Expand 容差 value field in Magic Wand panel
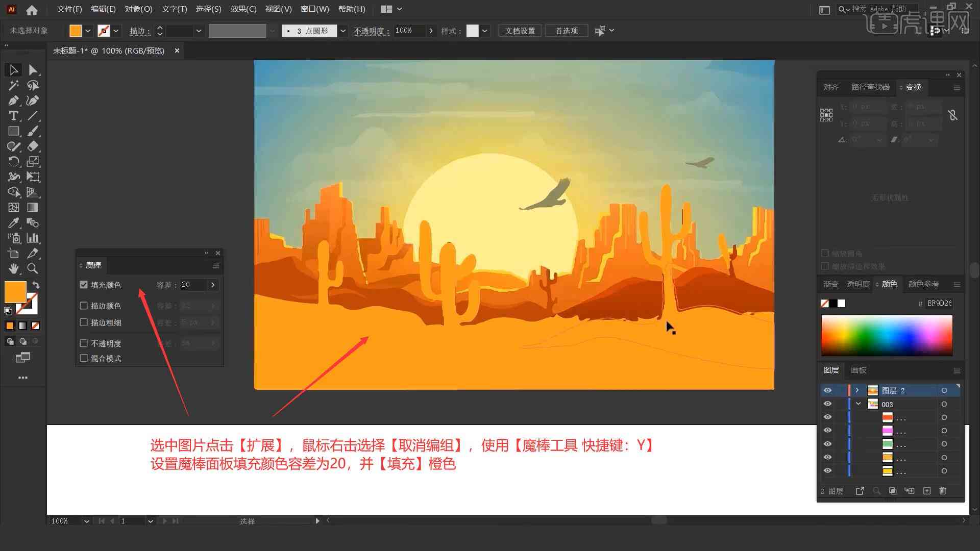The width and height of the screenshot is (980, 551). tap(214, 285)
